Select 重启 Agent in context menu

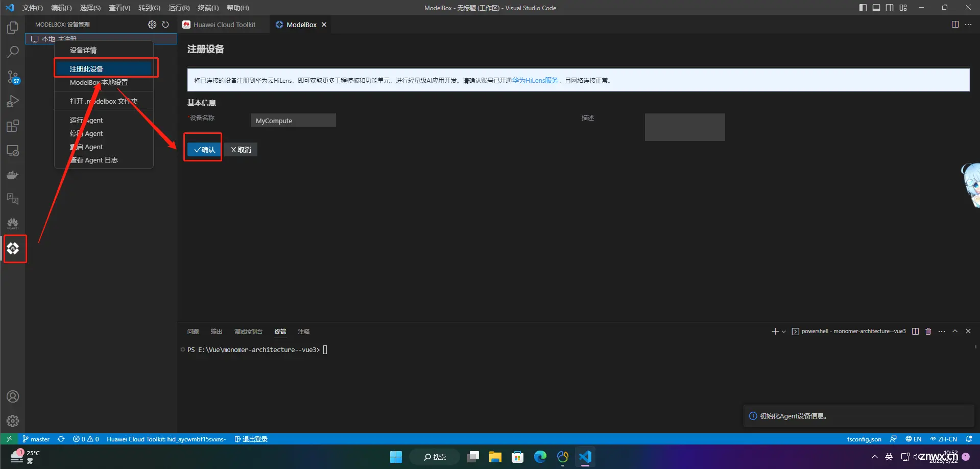pos(104,147)
